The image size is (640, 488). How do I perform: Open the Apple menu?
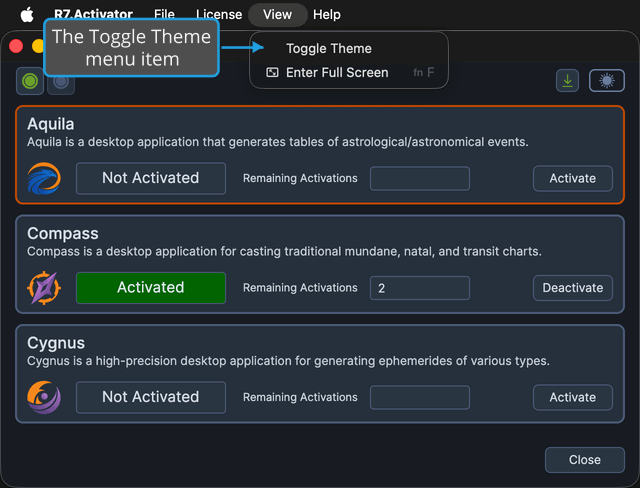[x=27, y=15]
